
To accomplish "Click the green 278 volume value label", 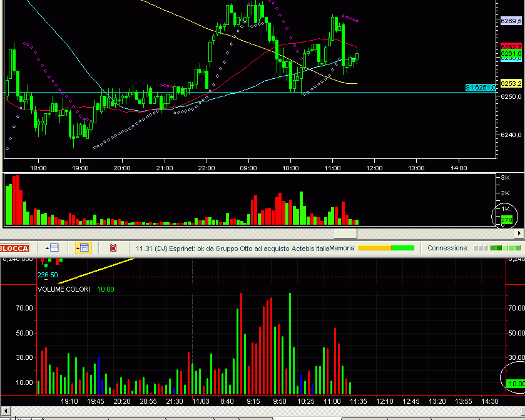I will [507, 220].
